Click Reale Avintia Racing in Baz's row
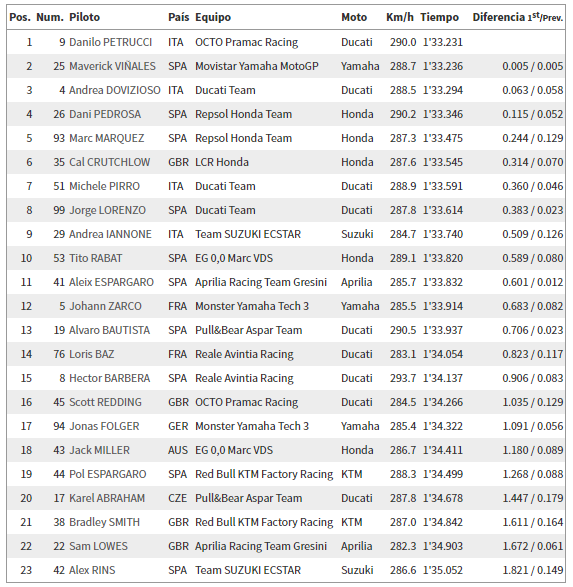The height and width of the screenshot is (587, 573). tap(244, 354)
